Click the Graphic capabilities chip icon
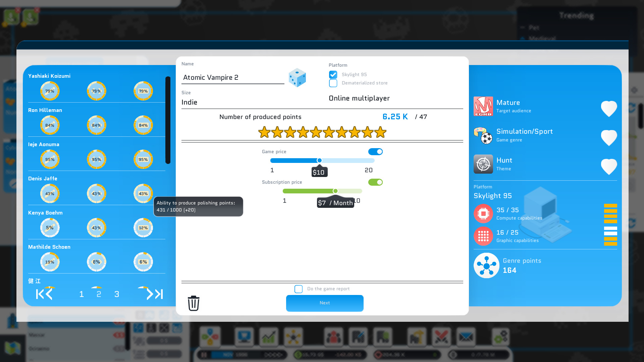 click(483, 236)
